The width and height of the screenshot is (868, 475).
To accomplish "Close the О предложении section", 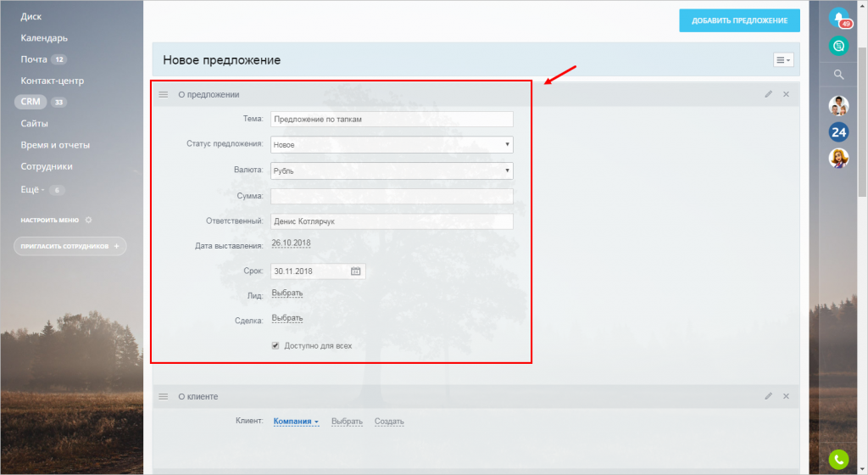I will tap(786, 94).
